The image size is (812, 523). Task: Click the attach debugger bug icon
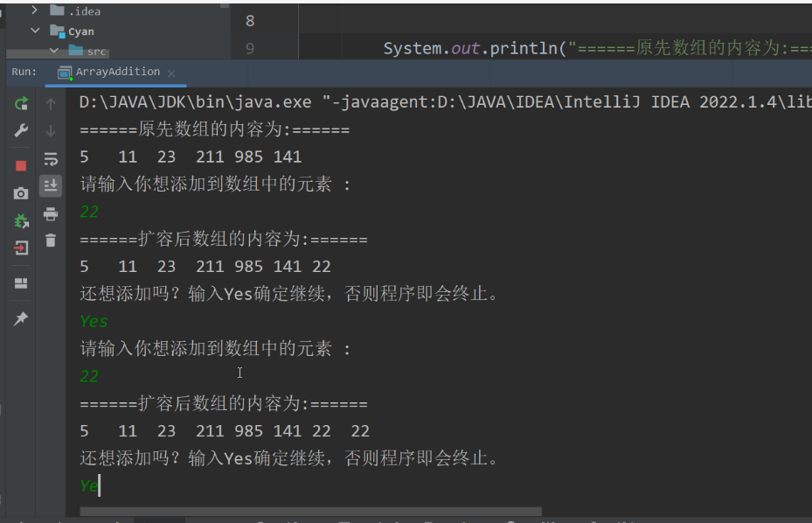point(21,221)
